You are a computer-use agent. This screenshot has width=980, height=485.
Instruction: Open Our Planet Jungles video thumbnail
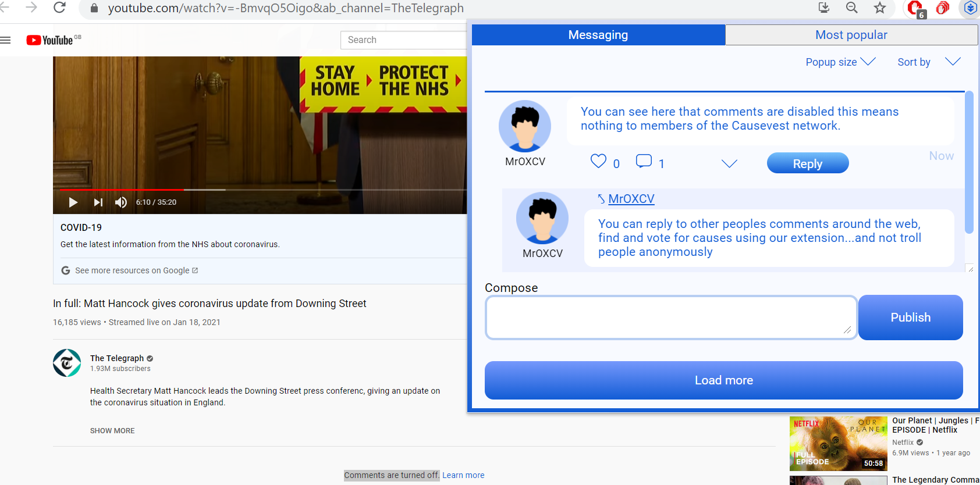[x=839, y=444]
